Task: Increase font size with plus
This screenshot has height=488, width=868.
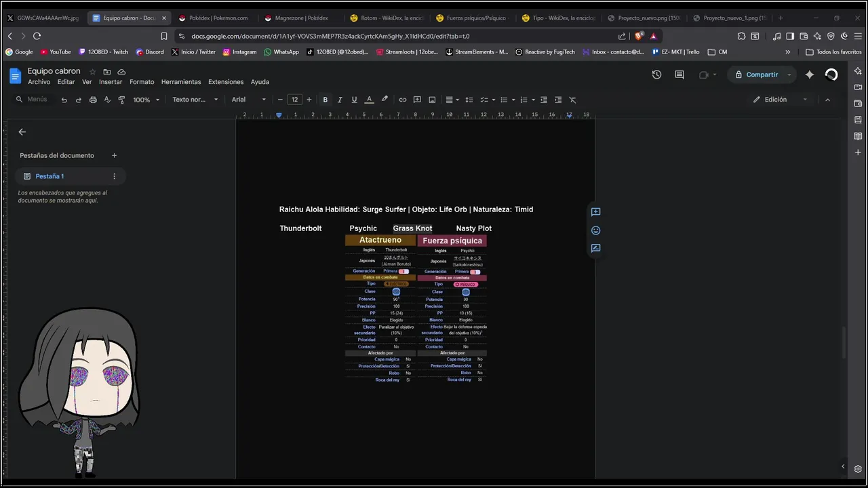Action: click(x=309, y=100)
